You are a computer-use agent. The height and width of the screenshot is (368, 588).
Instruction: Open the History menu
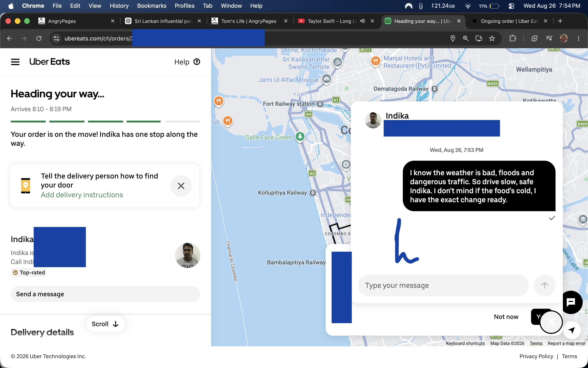pos(119,6)
